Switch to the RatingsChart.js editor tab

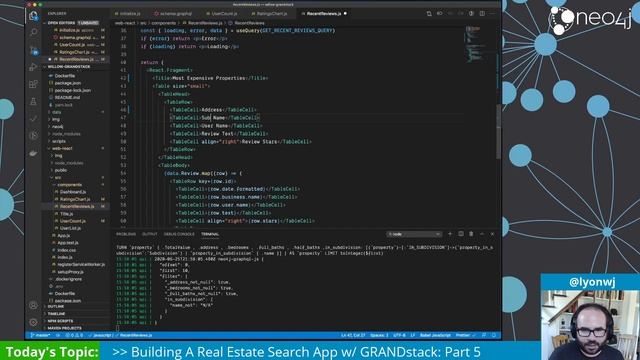pos(271,13)
